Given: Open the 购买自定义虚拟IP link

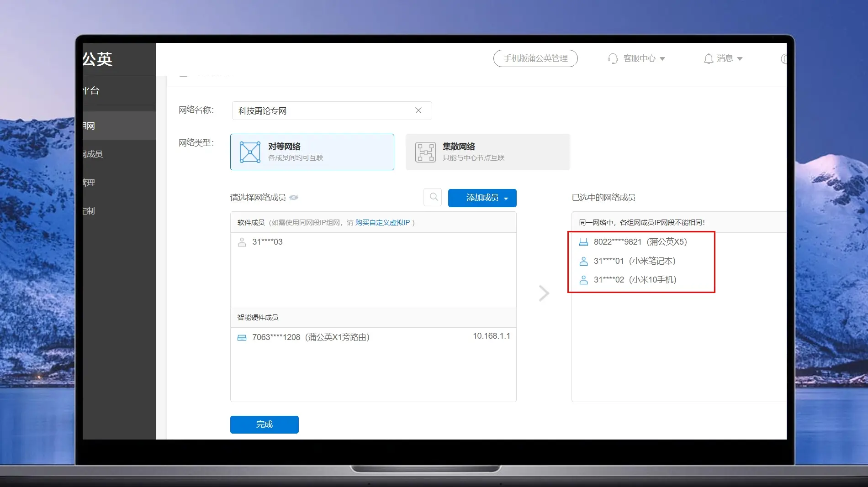Looking at the screenshot, I should 382,223.
